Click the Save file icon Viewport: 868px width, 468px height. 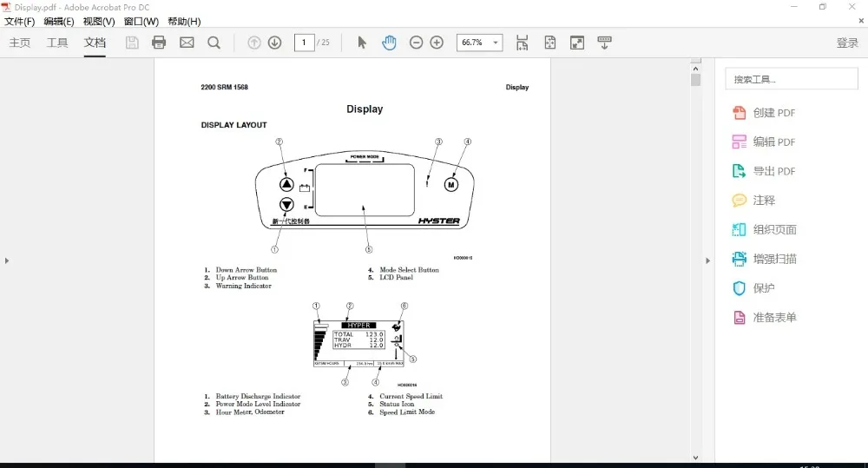(132, 43)
